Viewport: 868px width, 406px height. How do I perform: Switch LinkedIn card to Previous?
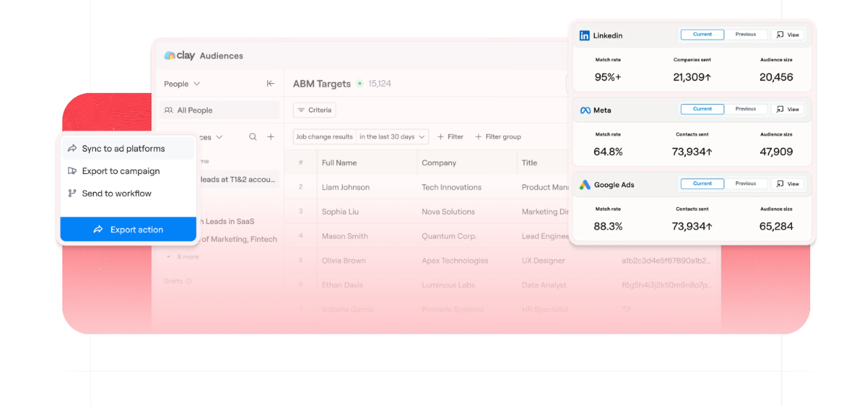coord(745,34)
